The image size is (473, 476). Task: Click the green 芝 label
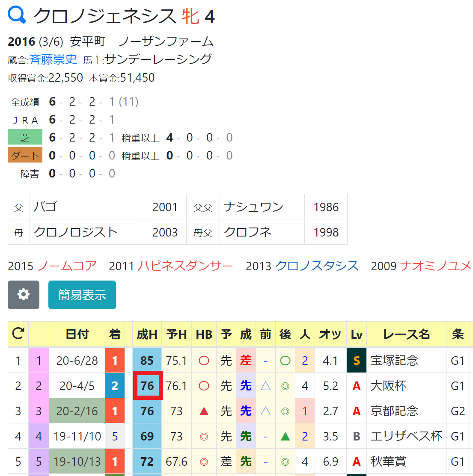click(25, 137)
